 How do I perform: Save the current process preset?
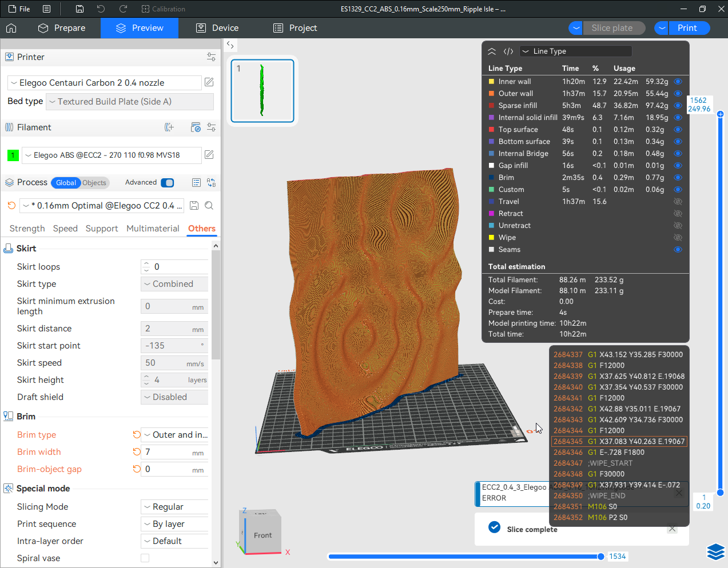click(x=194, y=206)
